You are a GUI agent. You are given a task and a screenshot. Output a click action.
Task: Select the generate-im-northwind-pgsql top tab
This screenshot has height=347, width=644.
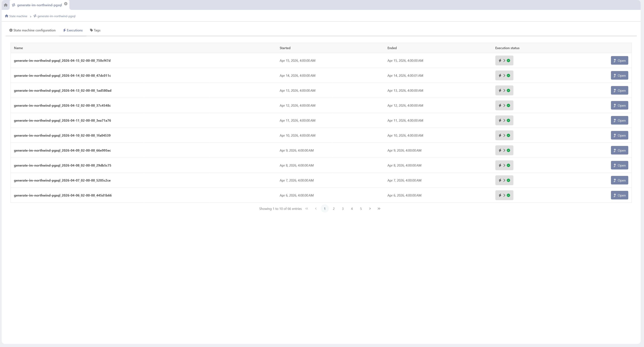(39, 5)
